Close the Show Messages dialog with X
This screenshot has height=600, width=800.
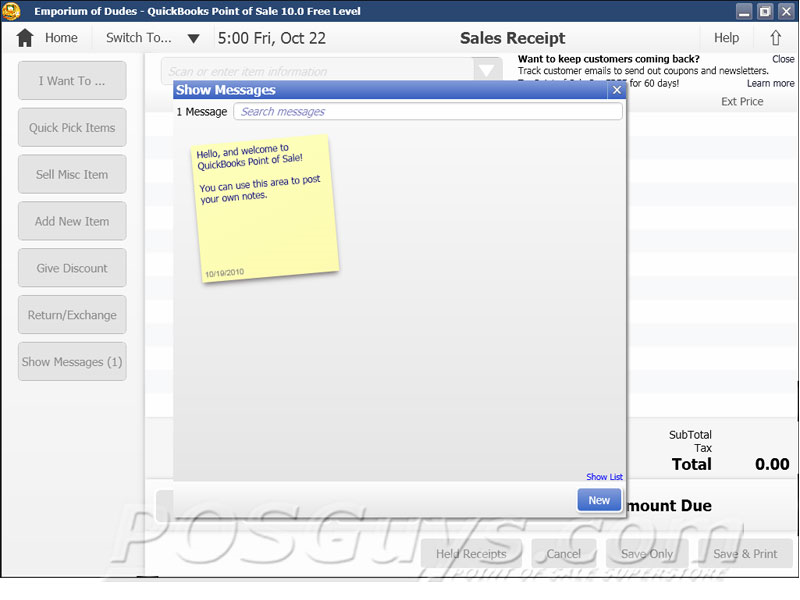(616, 90)
